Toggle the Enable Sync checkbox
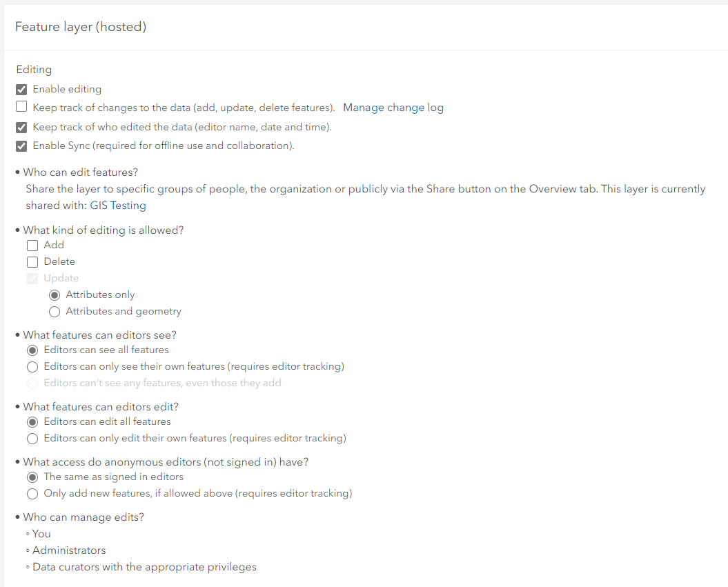The image size is (728, 587). [21, 146]
